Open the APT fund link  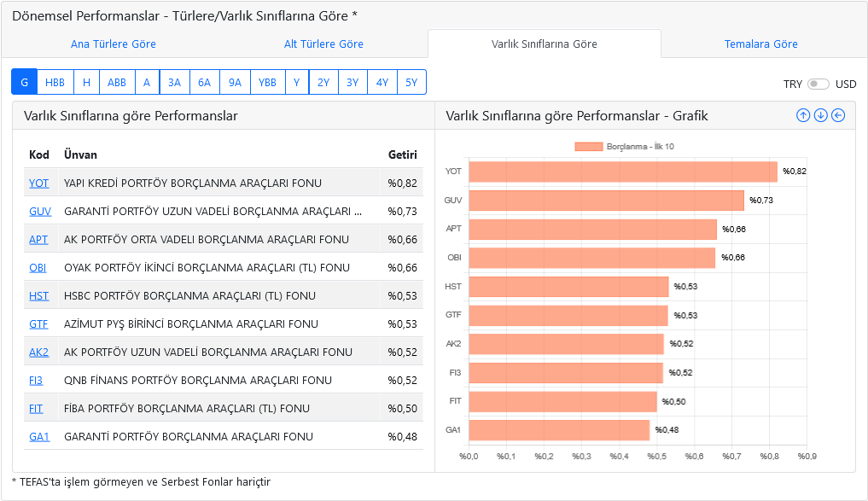tap(38, 239)
